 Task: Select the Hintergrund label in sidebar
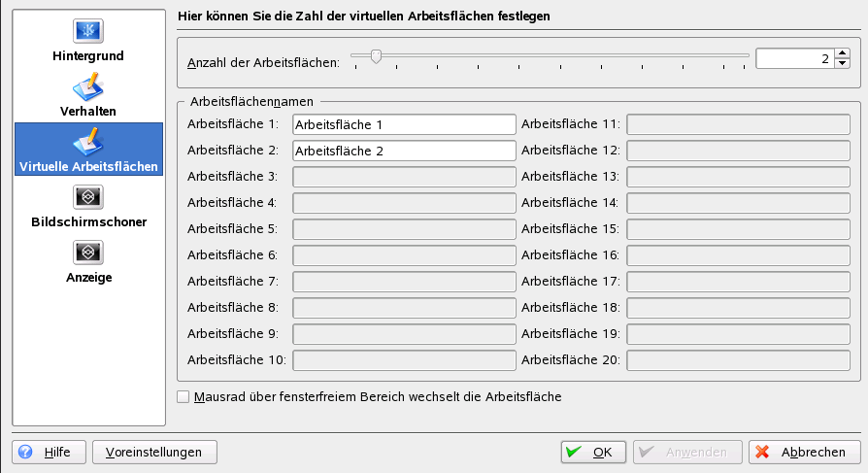point(88,56)
